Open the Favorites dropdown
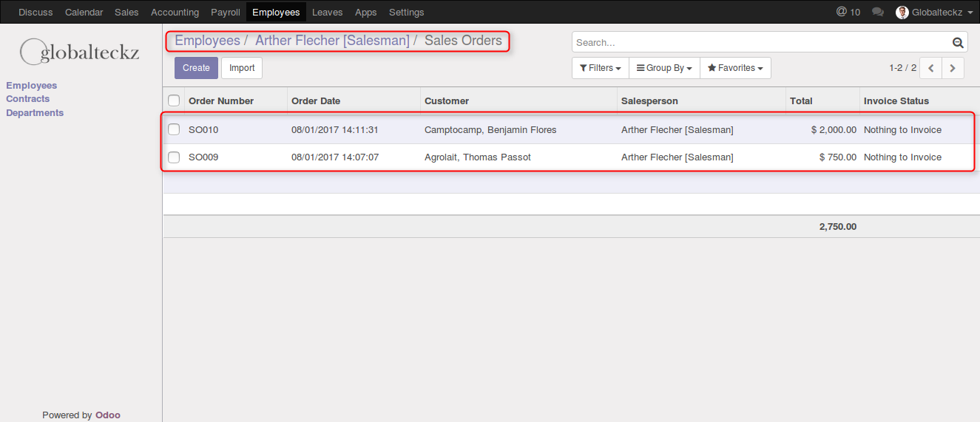 pos(735,68)
